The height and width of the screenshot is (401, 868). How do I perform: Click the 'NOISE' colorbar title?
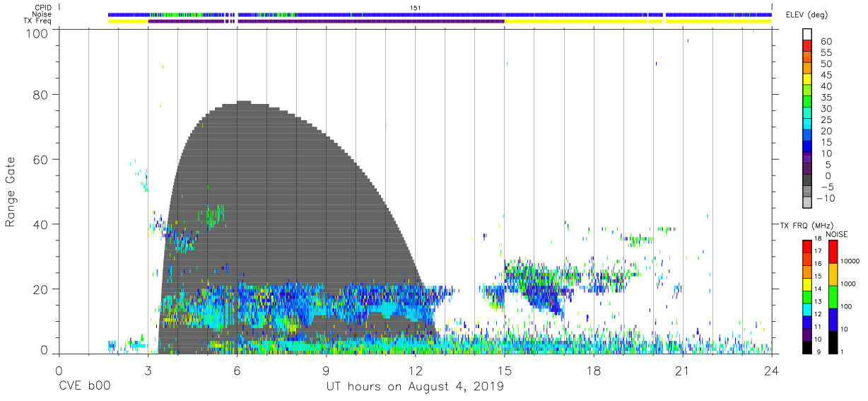[836, 234]
